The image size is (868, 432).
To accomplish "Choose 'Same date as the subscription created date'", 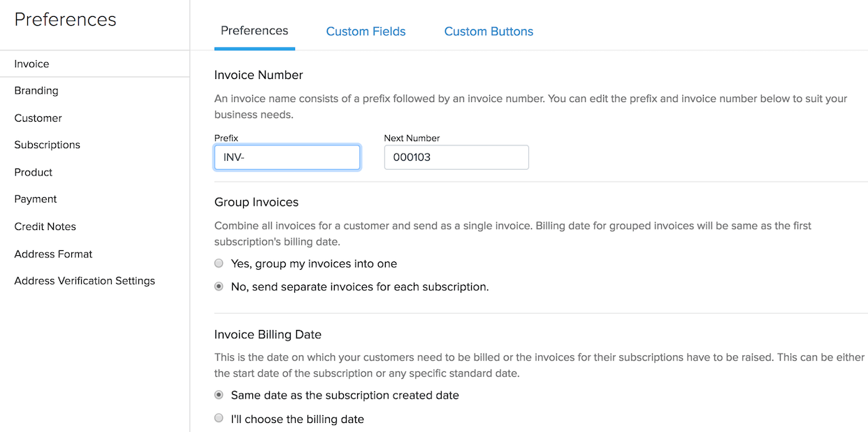I will click(x=218, y=394).
